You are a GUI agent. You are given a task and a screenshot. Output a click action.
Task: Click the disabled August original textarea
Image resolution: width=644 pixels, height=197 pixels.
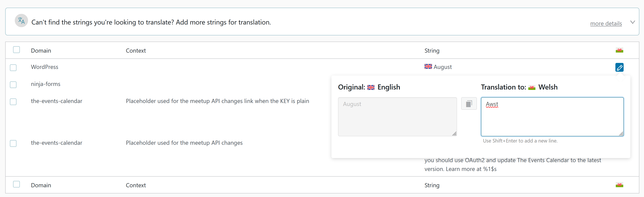point(397,117)
